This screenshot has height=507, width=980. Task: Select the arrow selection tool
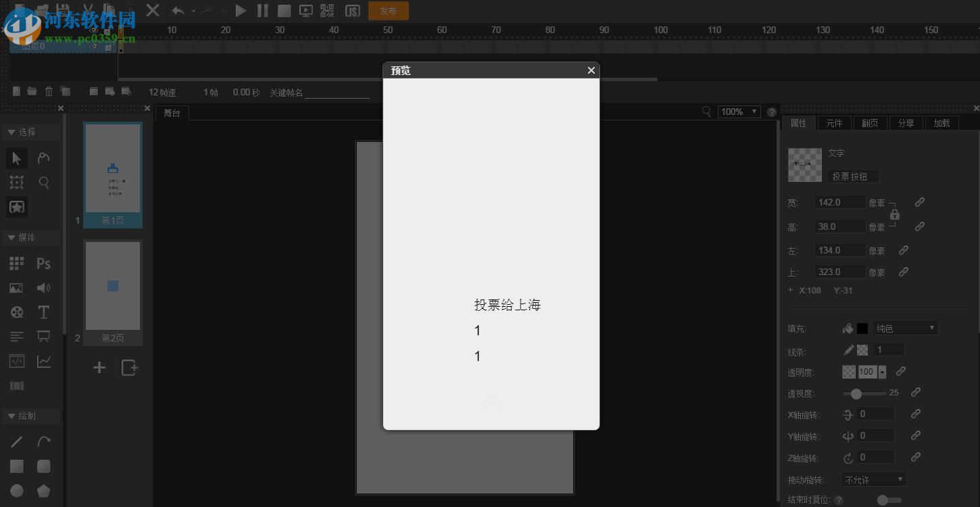(16, 158)
